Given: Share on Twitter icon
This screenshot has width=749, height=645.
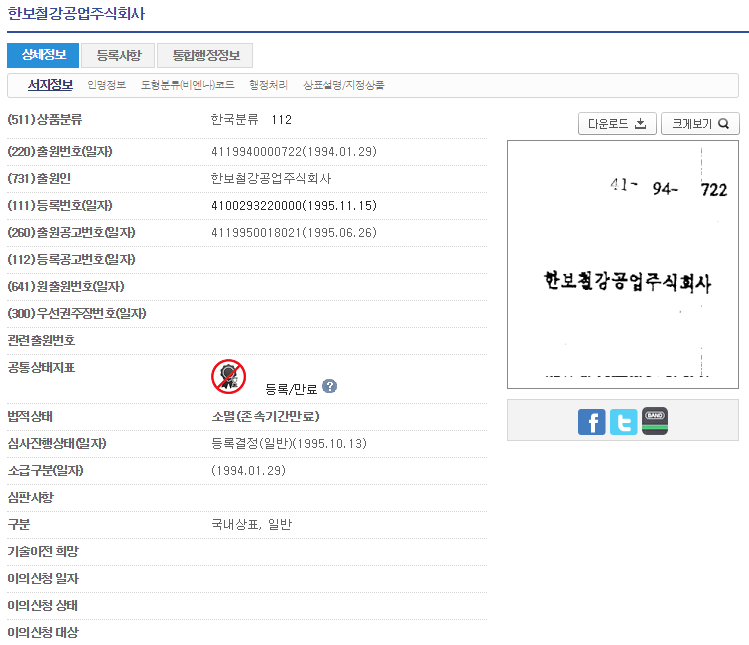Looking at the screenshot, I should pos(623,422).
